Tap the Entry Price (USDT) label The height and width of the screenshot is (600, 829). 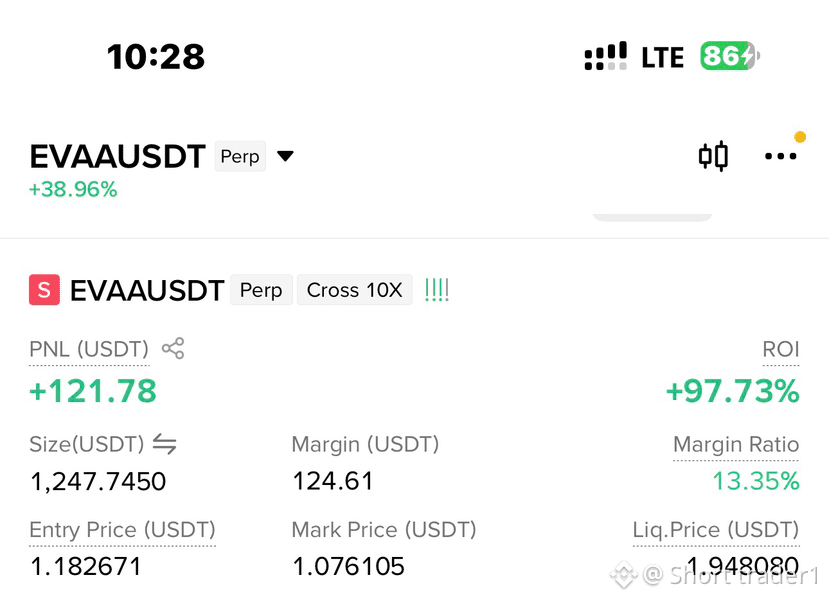point(122,530)
